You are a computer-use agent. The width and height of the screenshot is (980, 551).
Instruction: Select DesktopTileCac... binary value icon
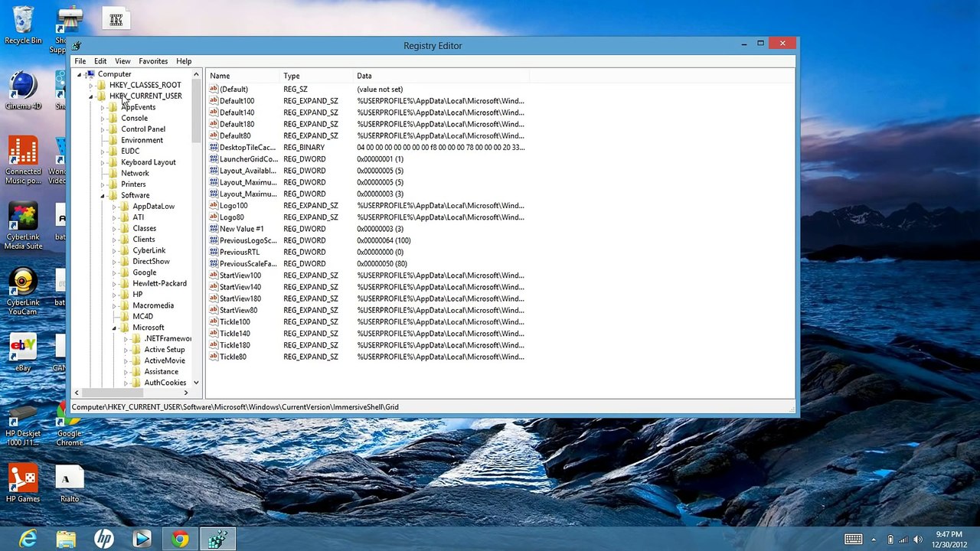214,148
